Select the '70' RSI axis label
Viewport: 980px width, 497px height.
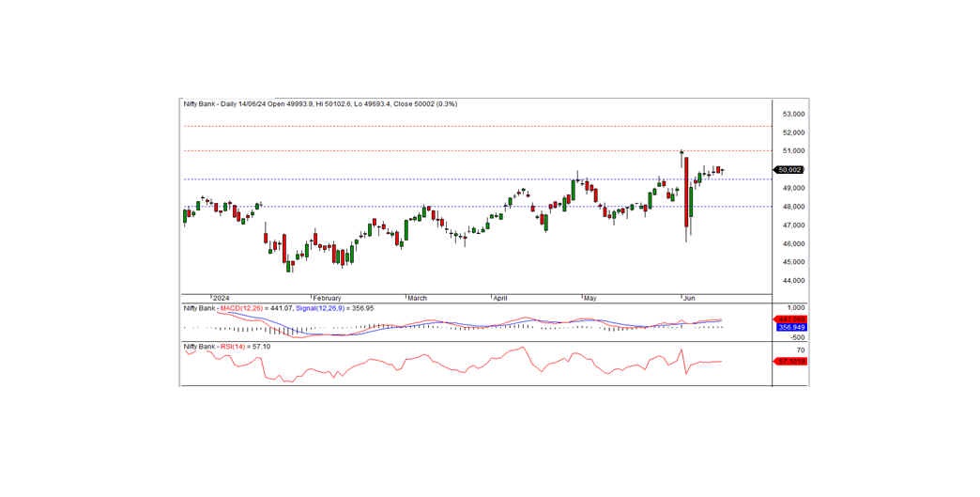[801, 350]
